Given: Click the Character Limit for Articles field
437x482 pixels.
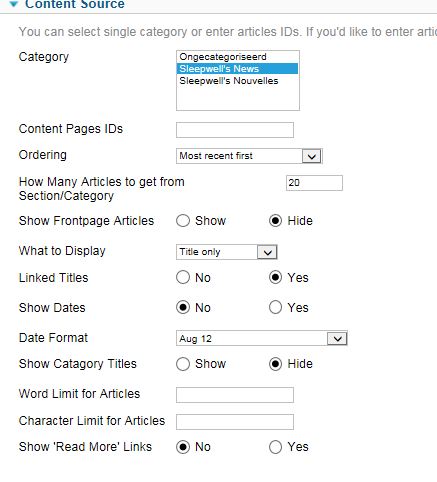Looking at the screenshot, I should [235, 422].
